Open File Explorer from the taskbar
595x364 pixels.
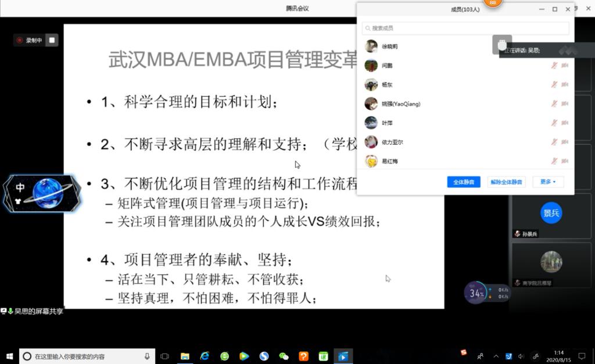coord(185,356)
